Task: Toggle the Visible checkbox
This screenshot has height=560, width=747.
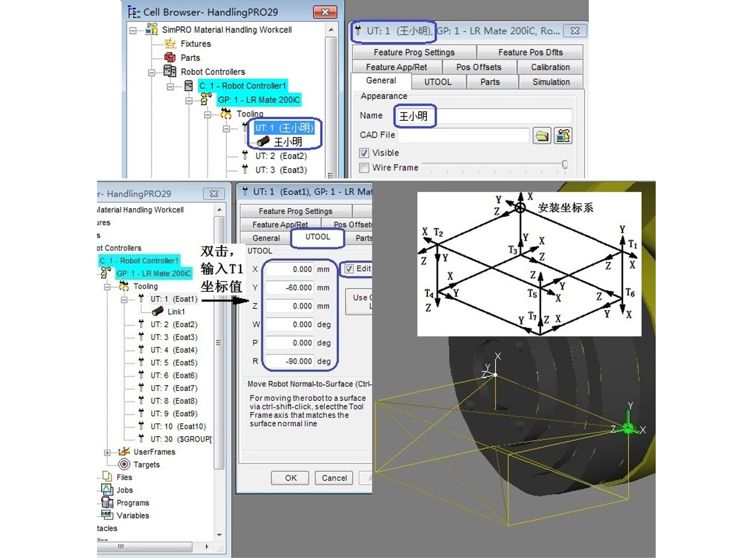Action: [x=364, y=153]
